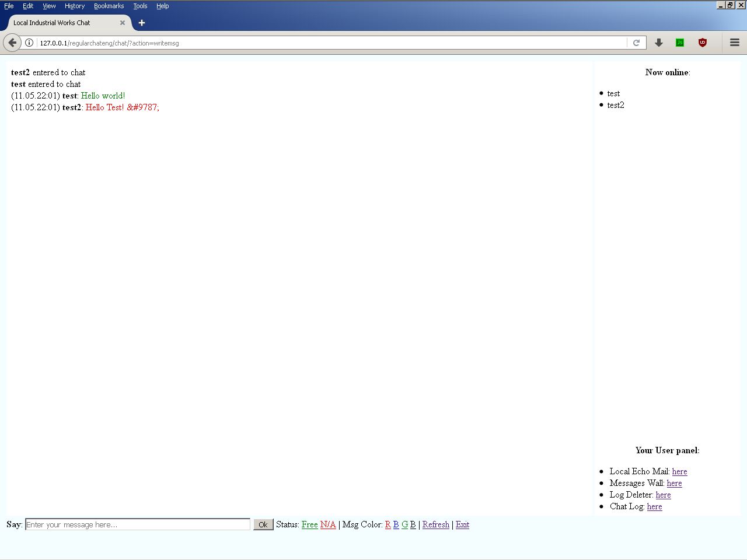Viewport: 747px width, 560px height.
Task: Open the Chat Log link
Action: coord(654,506)
